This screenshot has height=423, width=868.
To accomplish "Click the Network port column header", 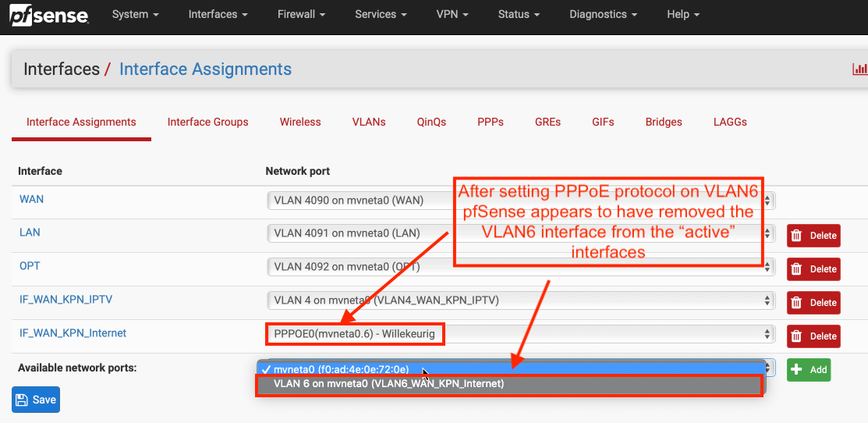I will point(298,171).
